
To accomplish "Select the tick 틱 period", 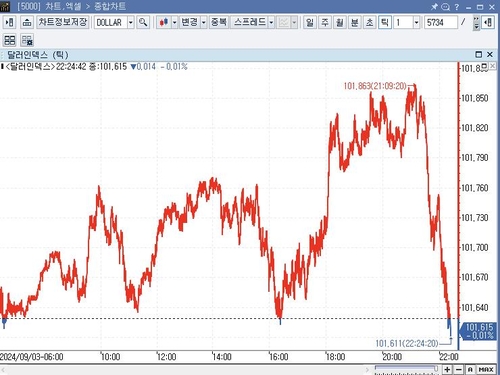I will pyautogui.click(x=385, y=23).
